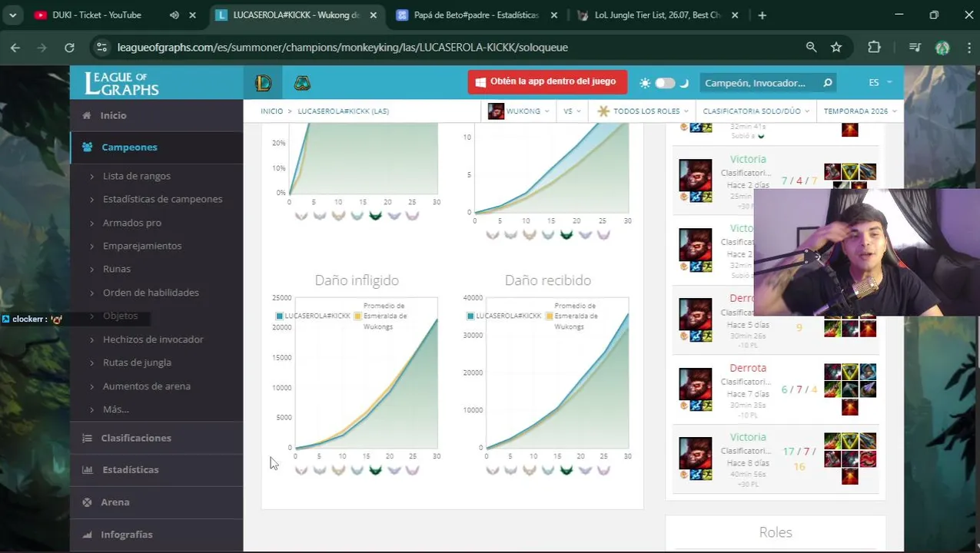980x553 pixels.
Task: Select Platinum rank under Daño recibido chart
Action: (548, 469)
